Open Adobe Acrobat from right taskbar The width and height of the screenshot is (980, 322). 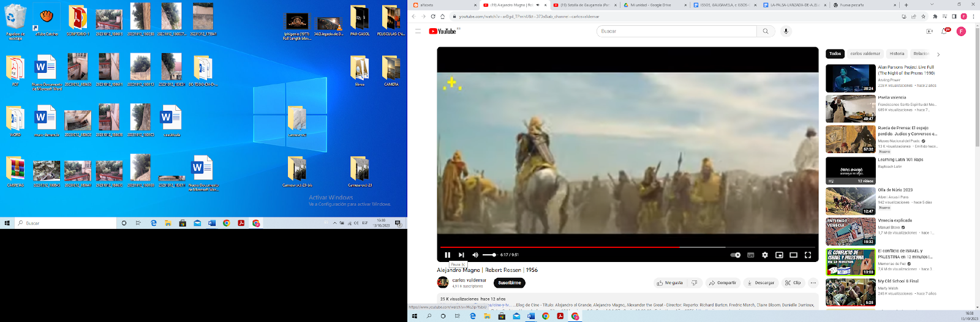[x=560, y=316]
